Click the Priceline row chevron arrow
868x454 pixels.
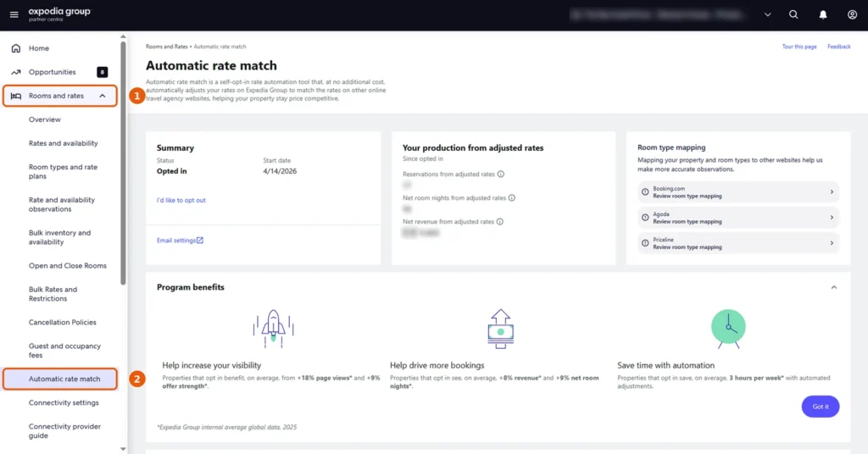click(x=832, y=243)
